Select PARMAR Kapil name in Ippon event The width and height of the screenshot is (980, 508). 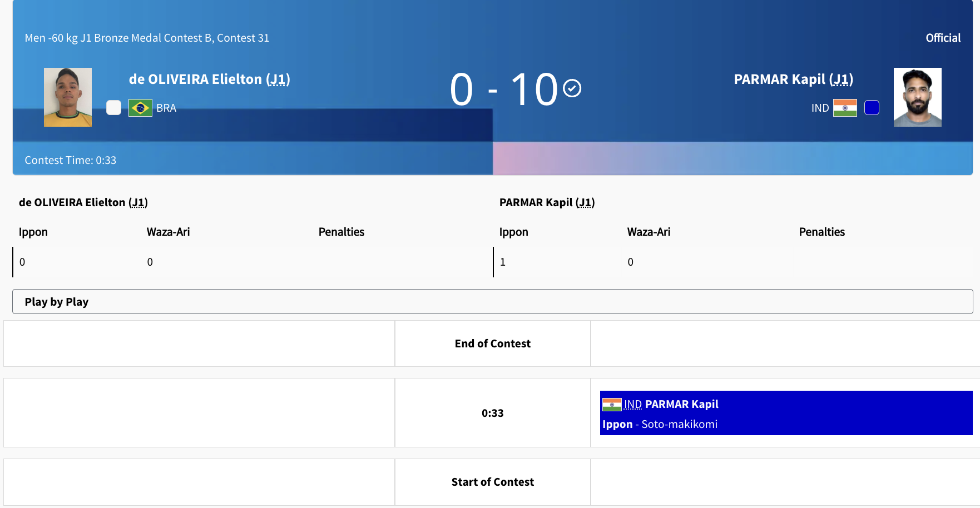(681, 405)
